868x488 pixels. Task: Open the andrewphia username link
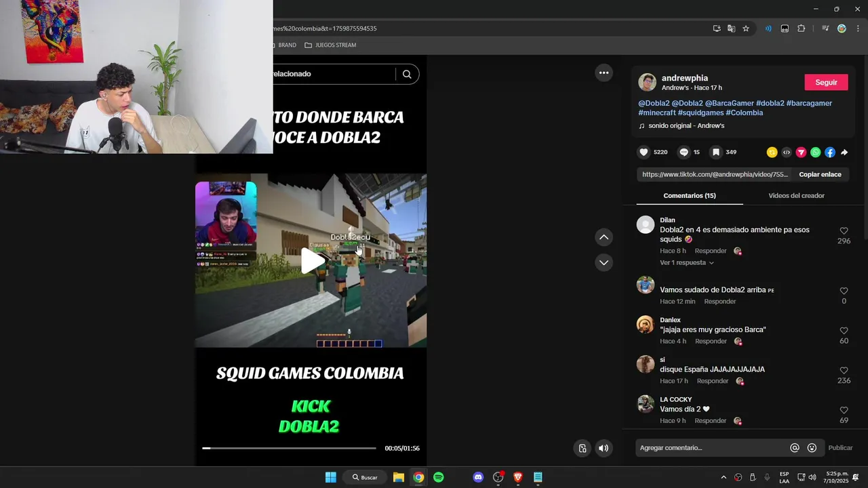684,78
